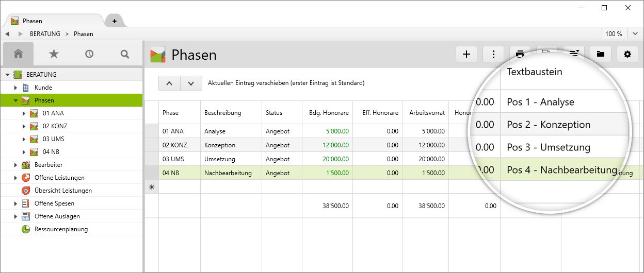Select Kunde in the tree
Screen dimensions: 644x273
coord(43,88)
